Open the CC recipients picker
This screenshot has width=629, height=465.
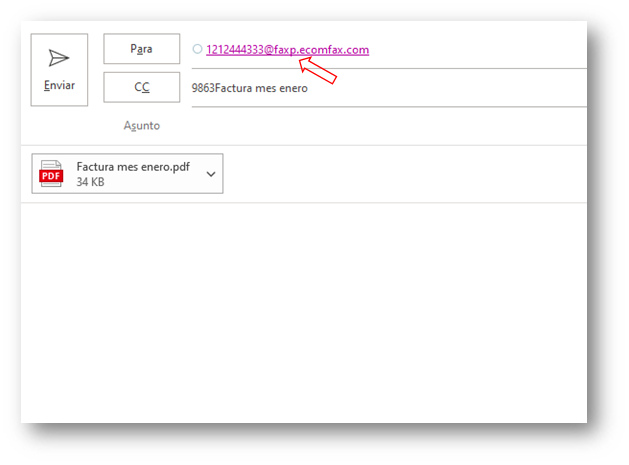pos(142,87)
